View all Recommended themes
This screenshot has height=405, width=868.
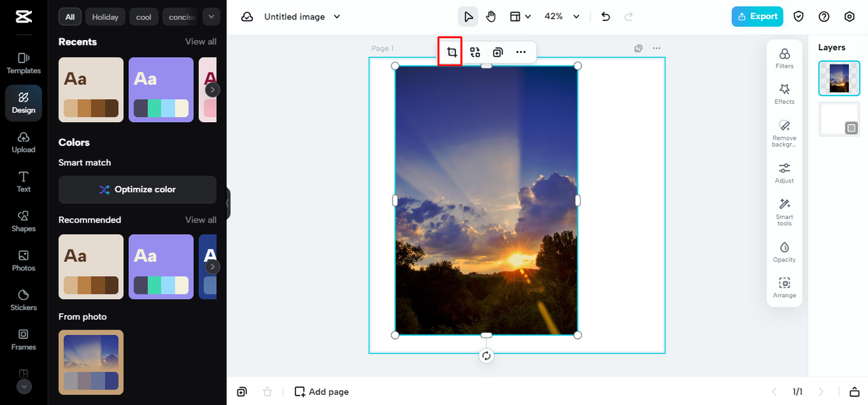[201, 220]
